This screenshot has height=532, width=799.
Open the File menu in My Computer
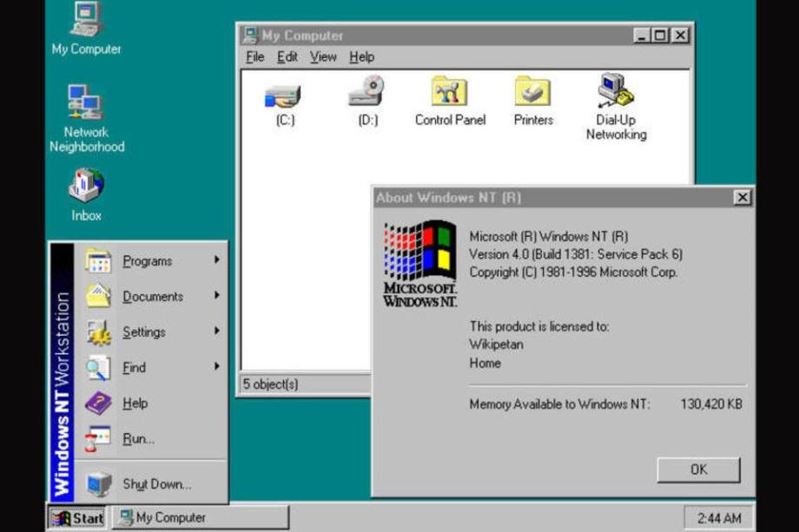[x=254, y=57]
